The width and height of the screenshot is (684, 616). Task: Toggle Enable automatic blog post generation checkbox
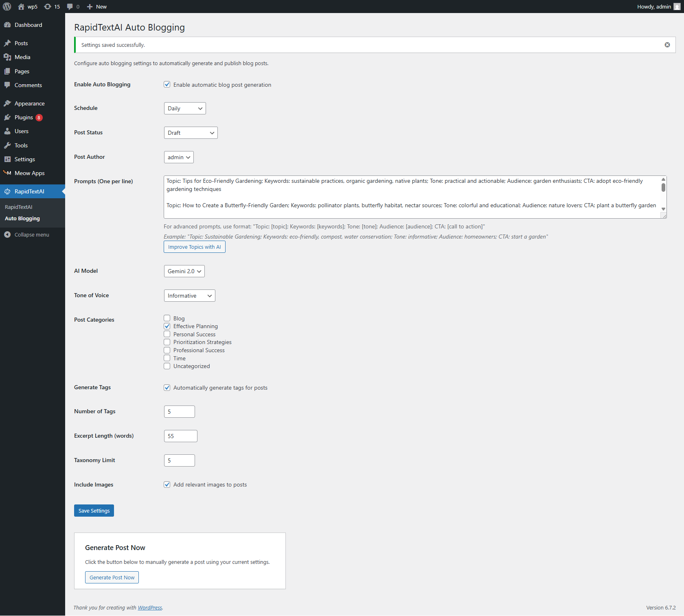167,84
